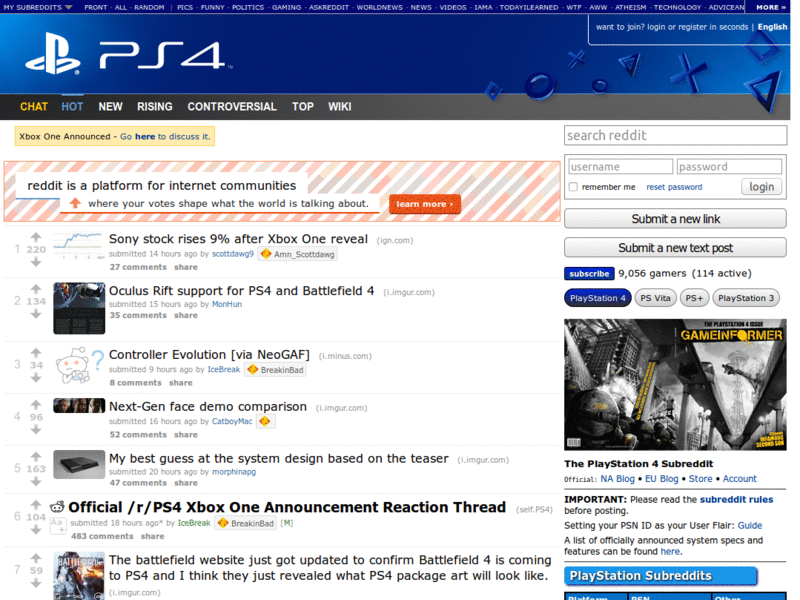
Task: Focus the password field
Action: pos(729,167)
